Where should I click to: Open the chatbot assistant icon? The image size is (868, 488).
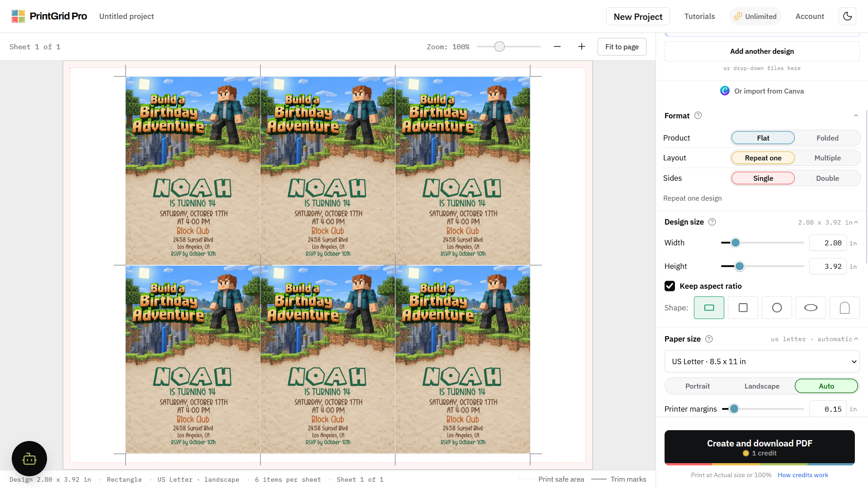click(29, 459)
